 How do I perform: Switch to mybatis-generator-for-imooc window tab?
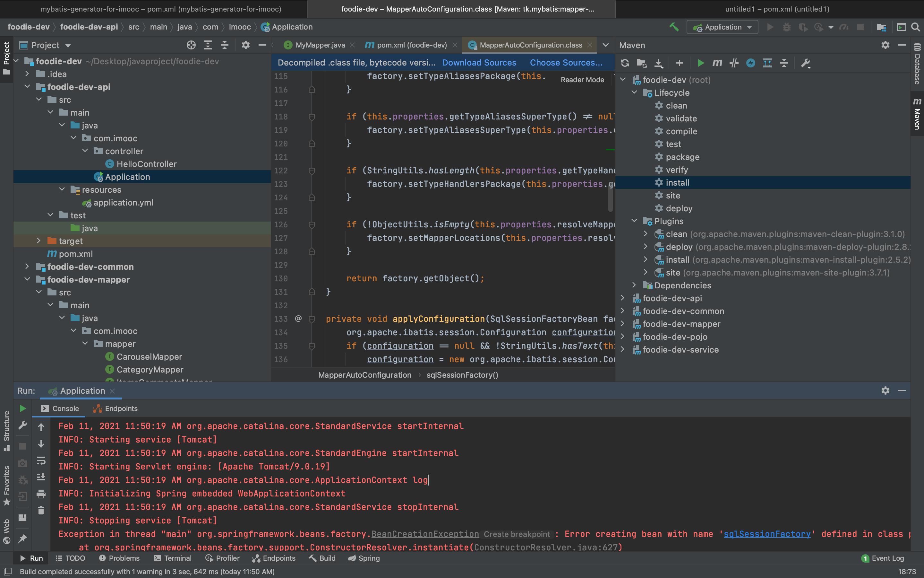[161, 9]
